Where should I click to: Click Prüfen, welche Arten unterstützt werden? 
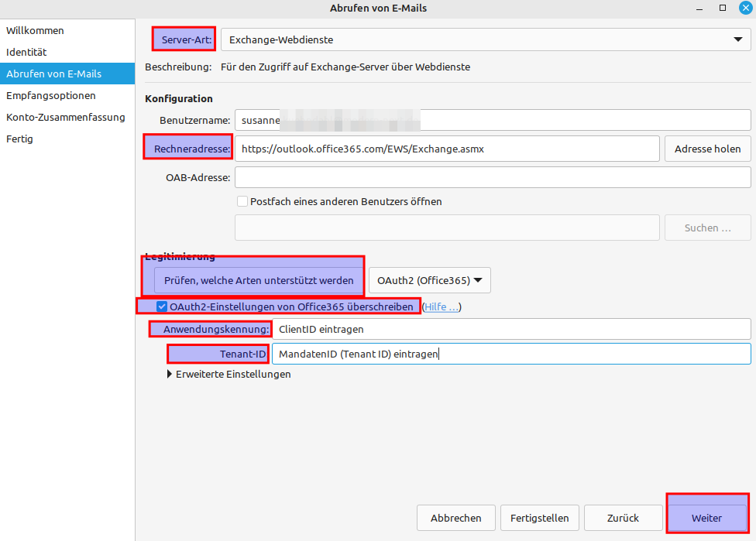point(259,280)
